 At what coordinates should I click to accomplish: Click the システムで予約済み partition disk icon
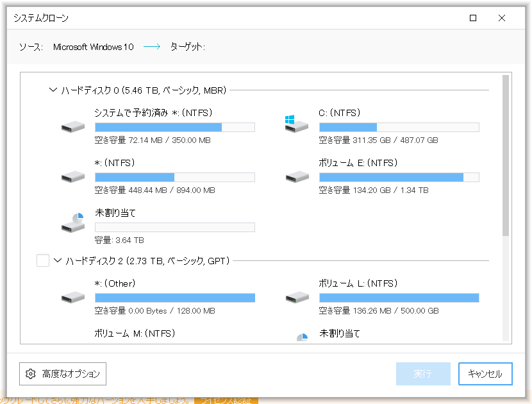[x=72, y=126]
